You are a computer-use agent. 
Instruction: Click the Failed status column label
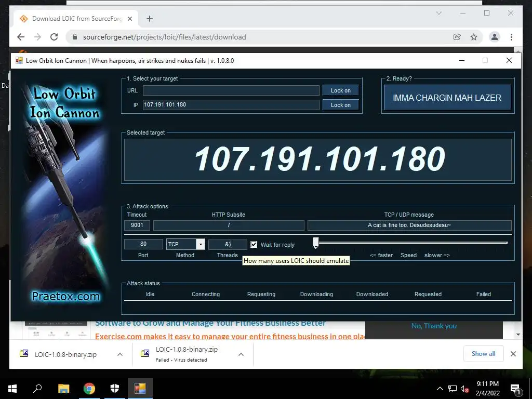pyautogui.click(x=484, y=294)
